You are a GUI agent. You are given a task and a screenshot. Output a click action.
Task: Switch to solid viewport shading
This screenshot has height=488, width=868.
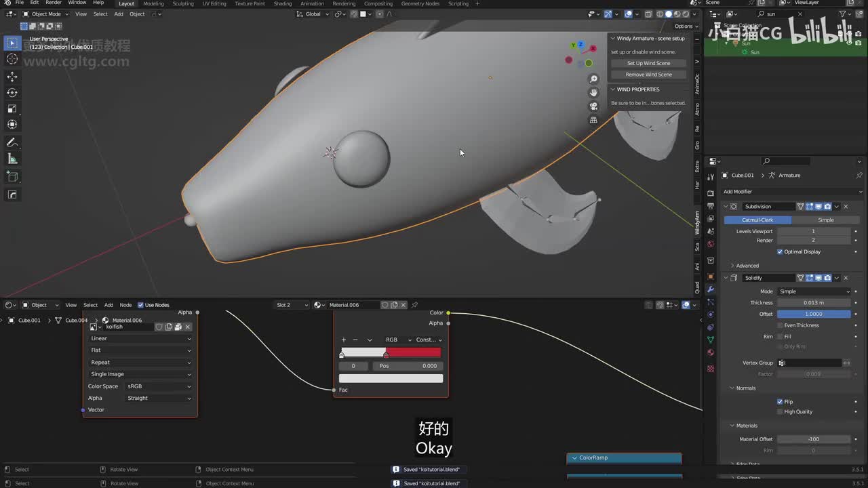coord(668,14)
